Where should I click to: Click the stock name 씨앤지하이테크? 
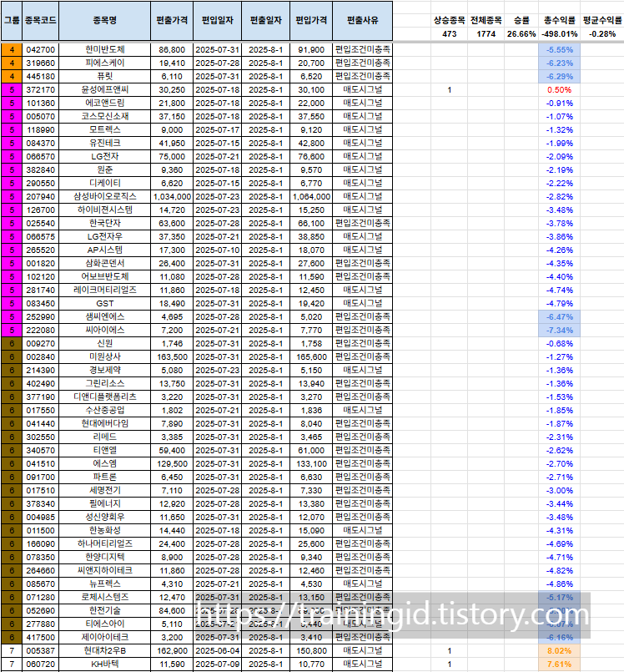[104, 570]
